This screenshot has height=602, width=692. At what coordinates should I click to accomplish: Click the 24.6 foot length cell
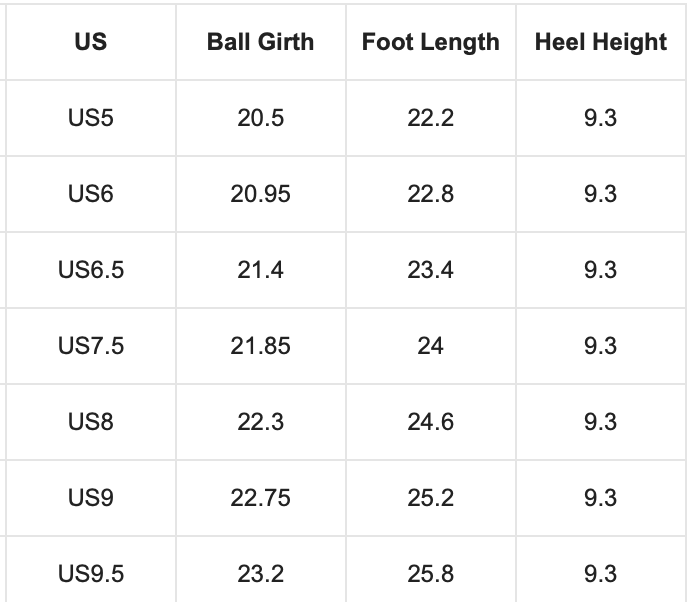(431, 422)
